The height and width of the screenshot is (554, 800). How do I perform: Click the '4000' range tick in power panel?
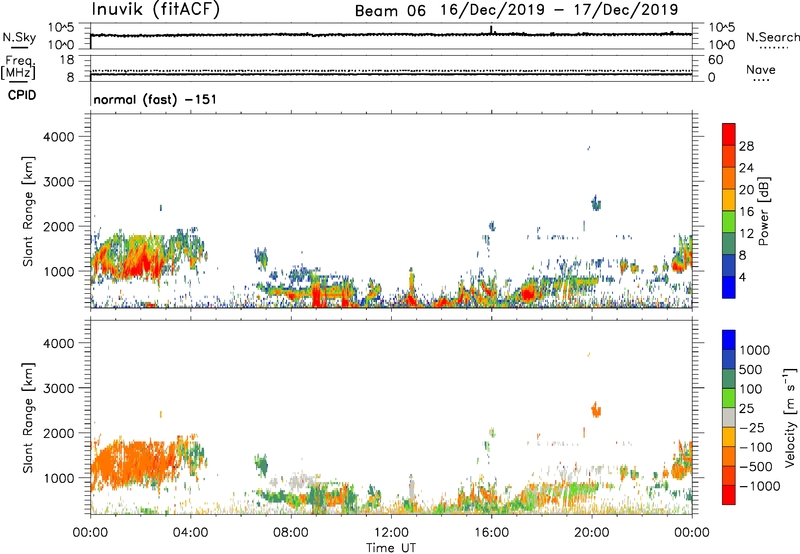(58, 137)
